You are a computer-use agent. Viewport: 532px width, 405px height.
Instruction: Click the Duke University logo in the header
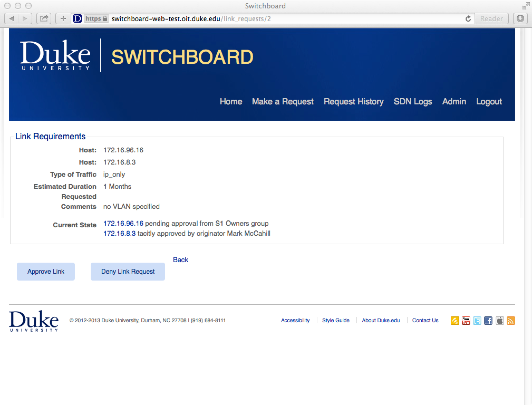(x=55, y=55)
